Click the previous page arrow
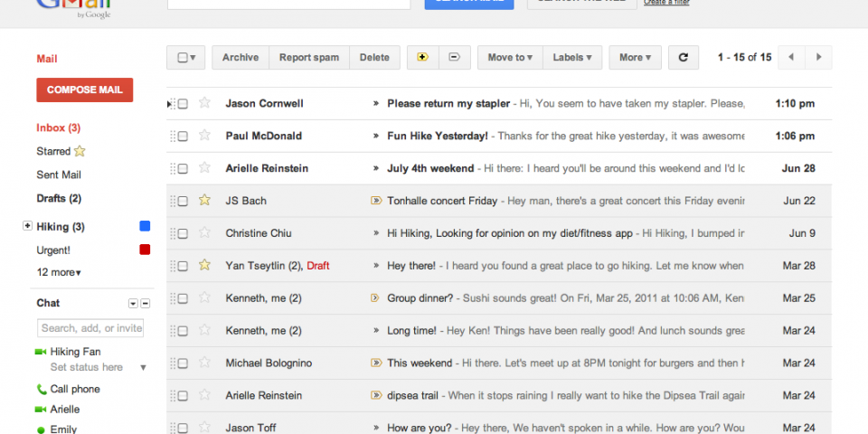The height and width of the screenshot is (434, 868). 791,58
